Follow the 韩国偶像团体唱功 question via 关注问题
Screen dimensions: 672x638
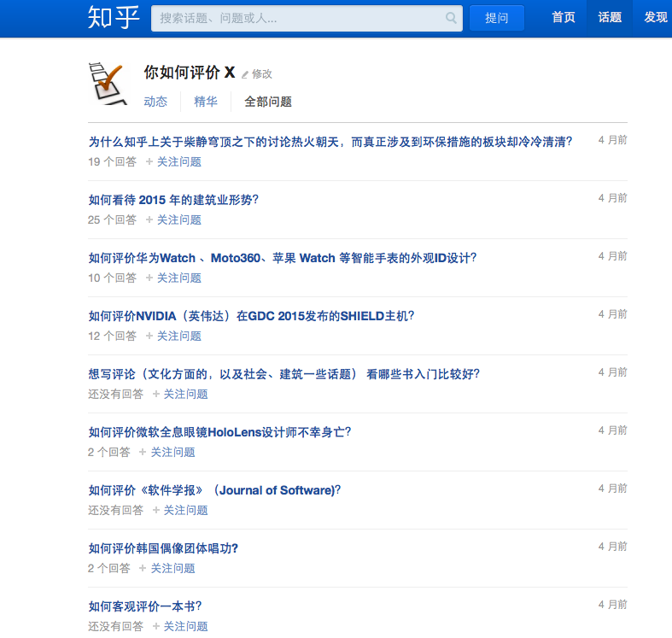(167, 569)
